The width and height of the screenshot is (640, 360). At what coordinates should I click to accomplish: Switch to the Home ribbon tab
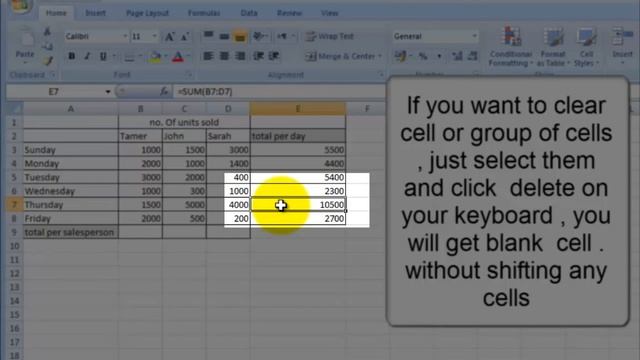coord(56,13)
